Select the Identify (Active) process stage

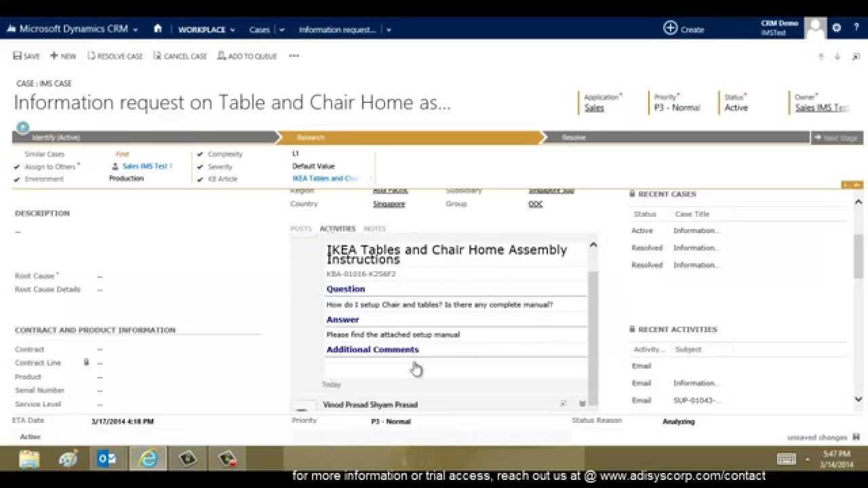click(144, 138)
